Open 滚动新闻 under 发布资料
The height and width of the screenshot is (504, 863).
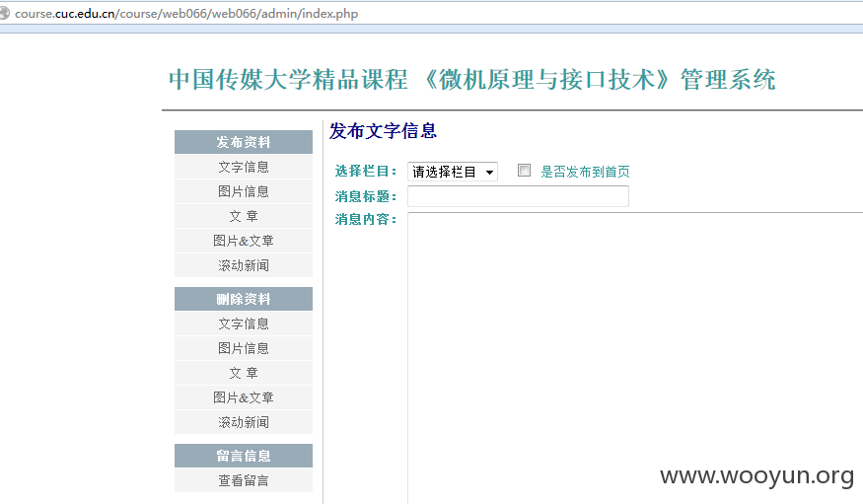tap(244, 265)
